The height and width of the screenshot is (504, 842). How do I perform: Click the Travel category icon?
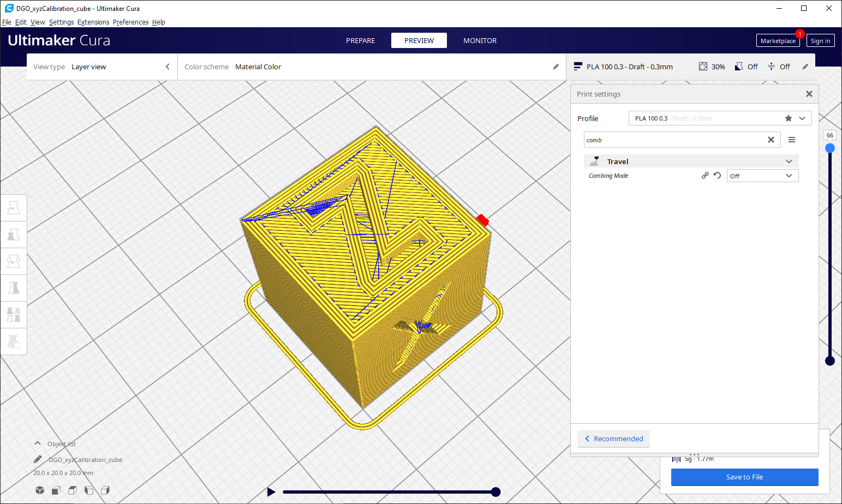click(x=595, y=161)
